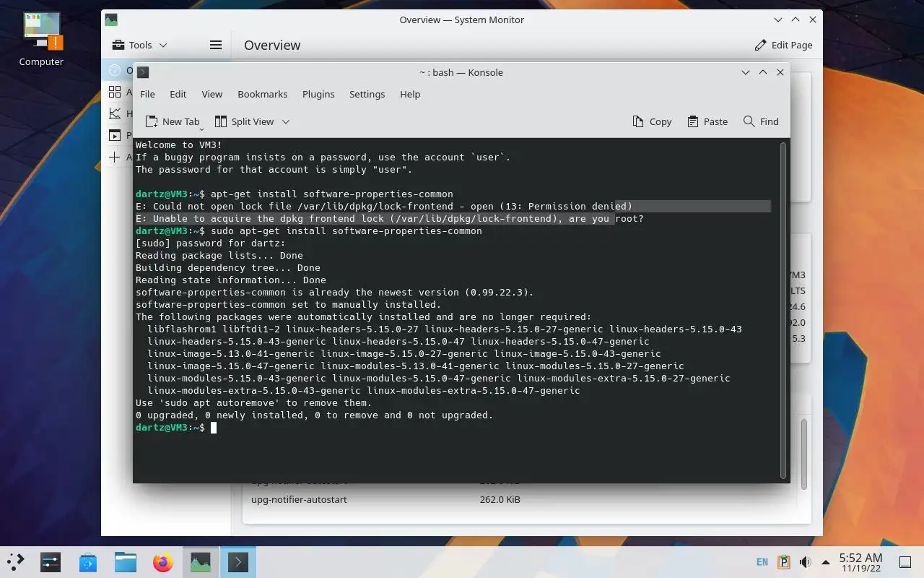Screen dimensions: 924x578
Task: Open the Edit menu in Konsole
Action: 178,94
